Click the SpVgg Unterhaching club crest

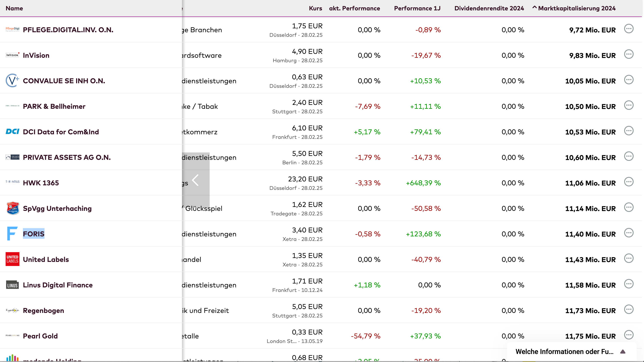pyautogui.click(x=13, y=208)
